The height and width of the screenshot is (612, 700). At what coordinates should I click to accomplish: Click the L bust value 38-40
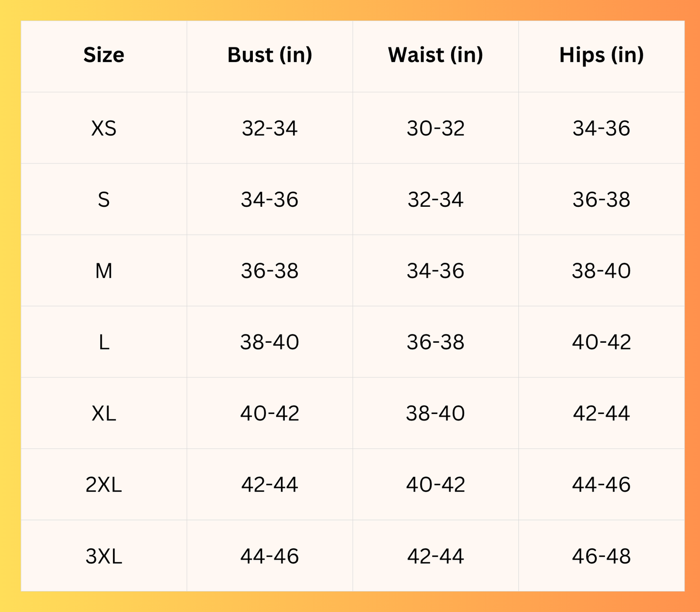pyautogui.click(x=270, y=342)
